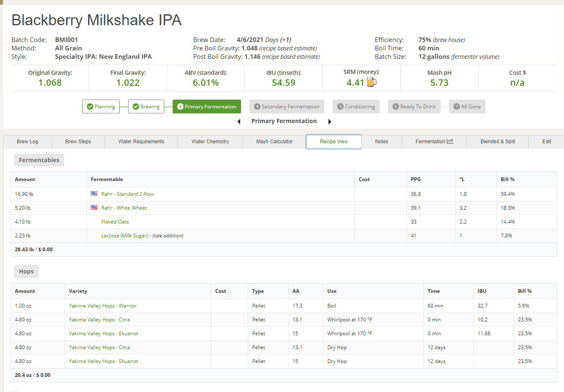Open the Rahr - Standard 2-Row link
This screenshot has height=392, width=564.
pos(128,194)
